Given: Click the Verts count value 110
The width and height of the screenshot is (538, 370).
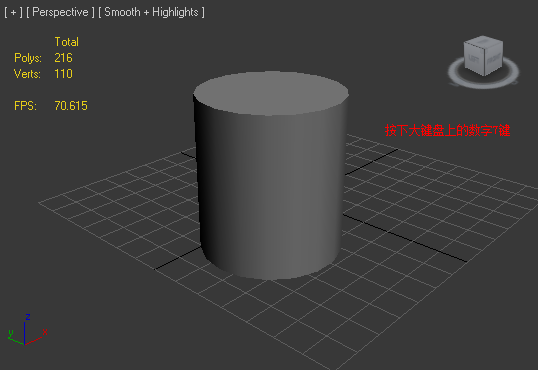Looking at the screenshot, I should 63,74.
